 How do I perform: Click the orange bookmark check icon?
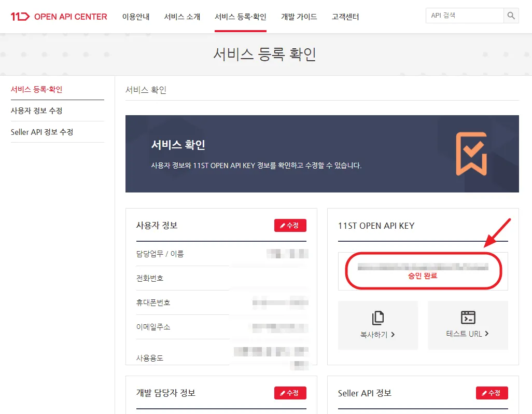pyautogui.click(x=471, y=154)
